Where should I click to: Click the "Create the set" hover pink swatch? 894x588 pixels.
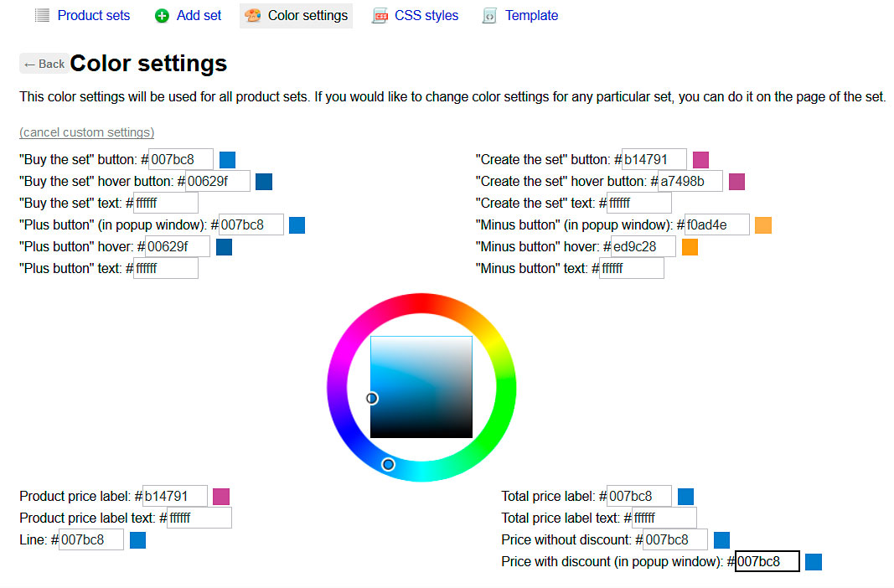[736, 182]
